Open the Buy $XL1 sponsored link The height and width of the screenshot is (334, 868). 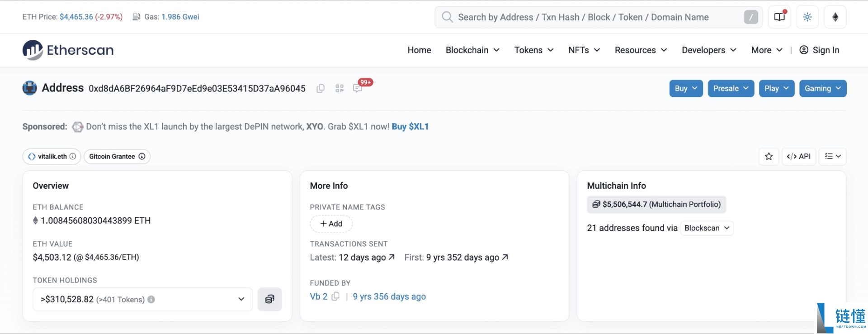coord(410,127)
